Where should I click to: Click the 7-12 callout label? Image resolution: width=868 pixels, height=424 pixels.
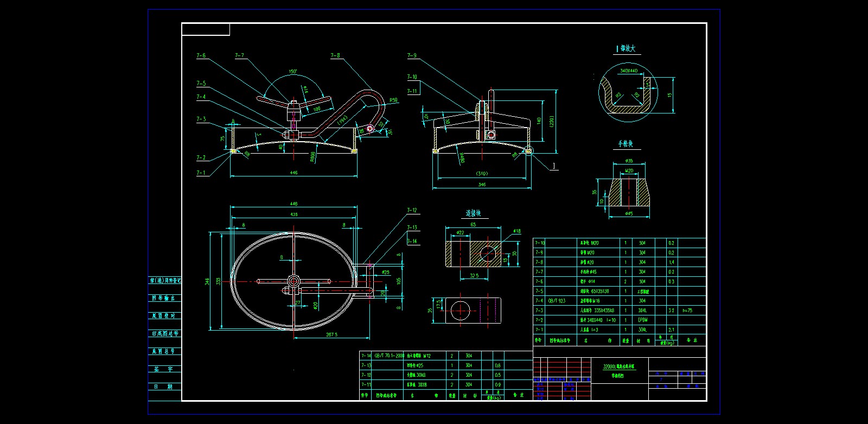tap(412, 210)
